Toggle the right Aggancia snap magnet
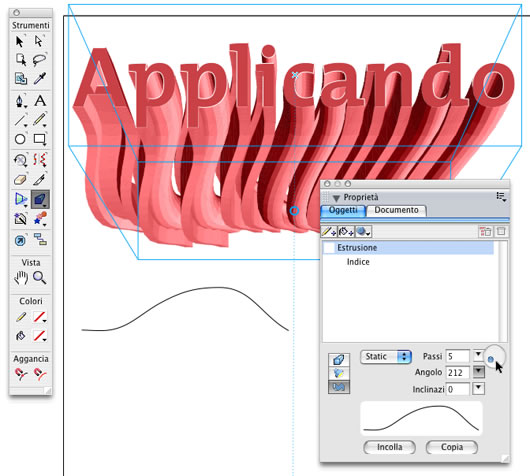Viewport: 530px width, 476px height. [x=40, y=374]
